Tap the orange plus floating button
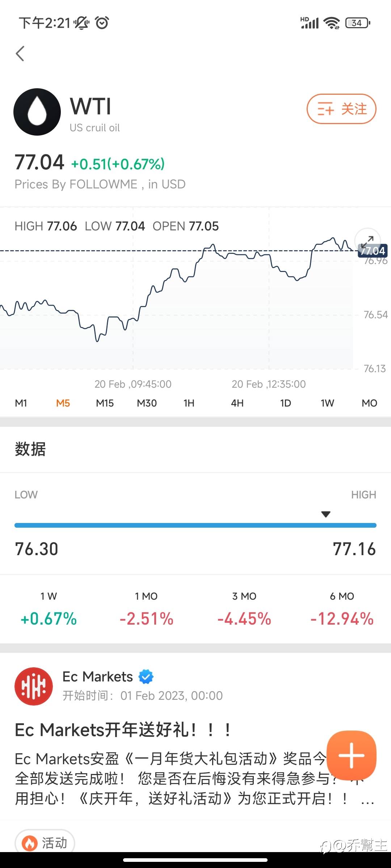 351,755
